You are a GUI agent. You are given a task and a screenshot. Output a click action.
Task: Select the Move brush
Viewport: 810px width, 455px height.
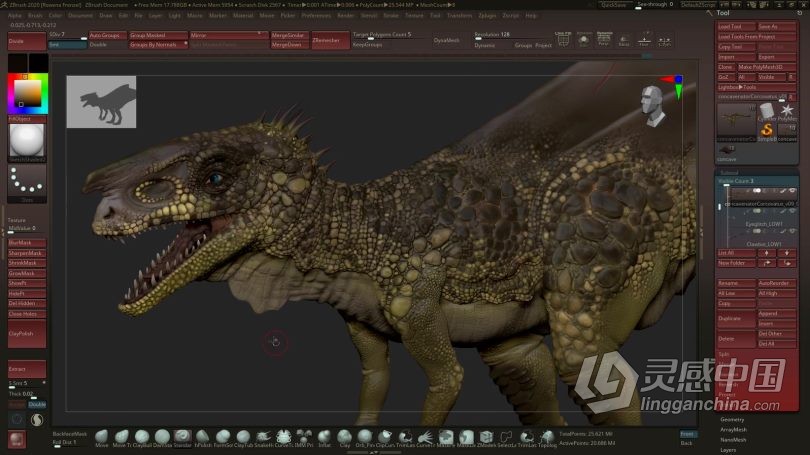pyautogui.click(x=102, y=438)
